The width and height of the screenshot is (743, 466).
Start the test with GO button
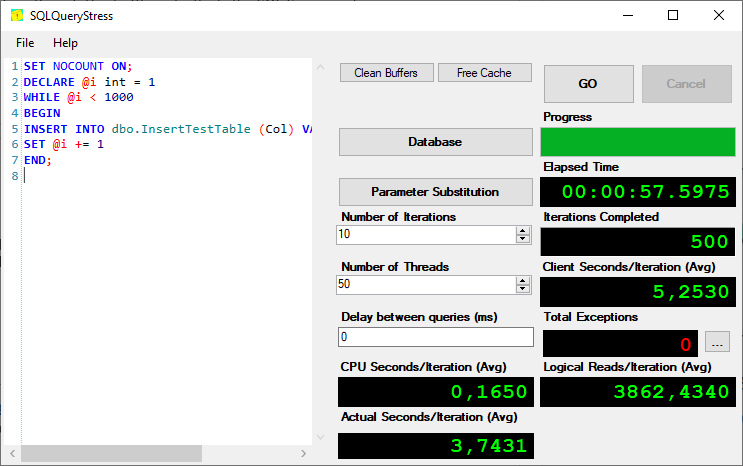click(x=588, y=84)
